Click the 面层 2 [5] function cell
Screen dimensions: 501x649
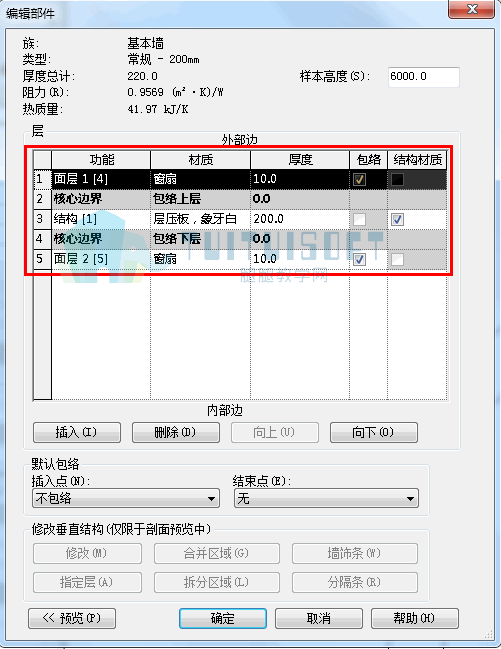point(101,259)
